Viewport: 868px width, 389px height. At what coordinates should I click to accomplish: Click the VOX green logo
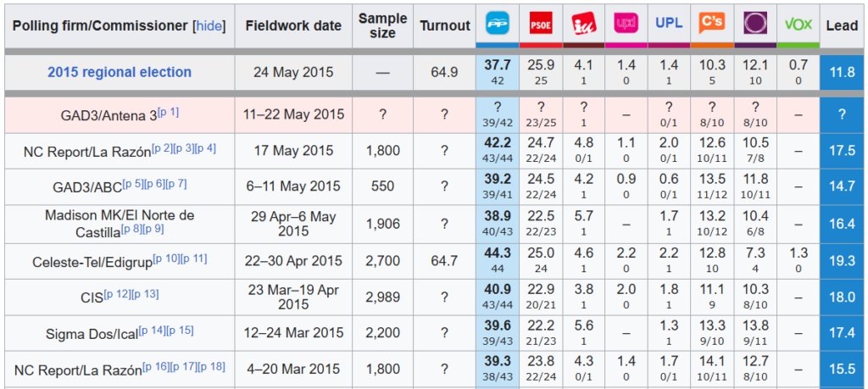(x=798, y=25)
